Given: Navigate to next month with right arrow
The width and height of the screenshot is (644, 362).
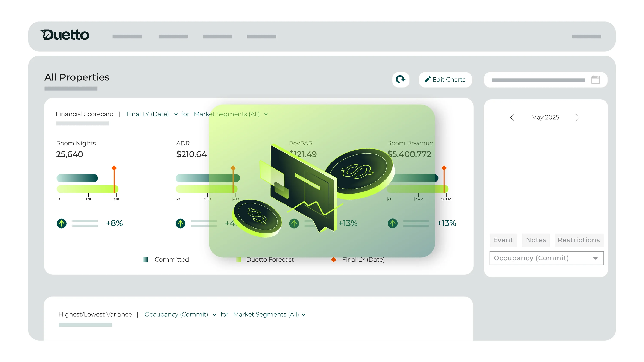Looking at the screenshot, I should pyautogui.click(x=577, y=117).
